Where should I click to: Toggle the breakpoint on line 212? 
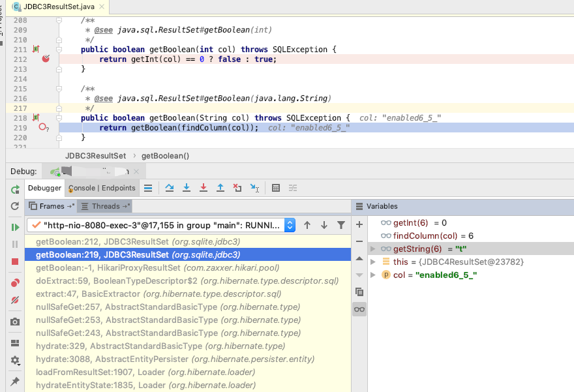pos(46,59)
